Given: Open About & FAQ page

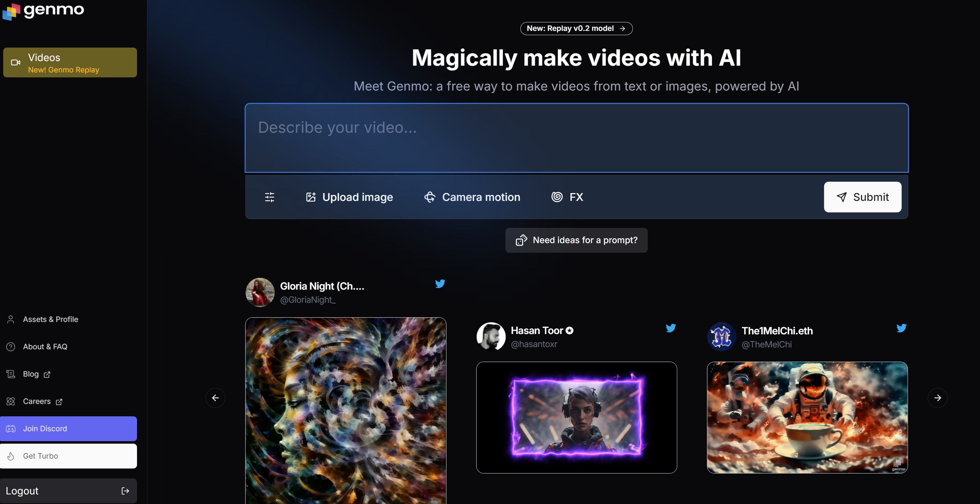Looking at the screenshot, I should [45, 346].
